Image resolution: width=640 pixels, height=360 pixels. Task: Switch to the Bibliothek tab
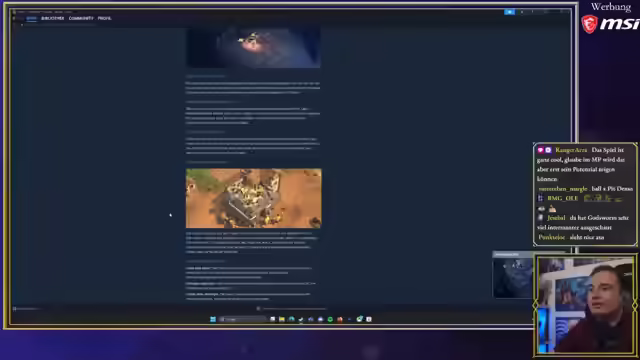click(53, 18)
